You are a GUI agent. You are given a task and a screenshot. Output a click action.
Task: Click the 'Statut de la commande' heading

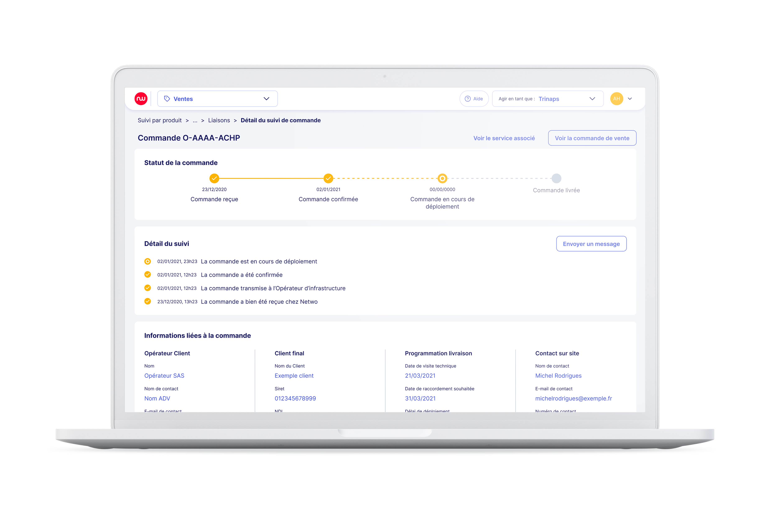[x=181, y=163]
